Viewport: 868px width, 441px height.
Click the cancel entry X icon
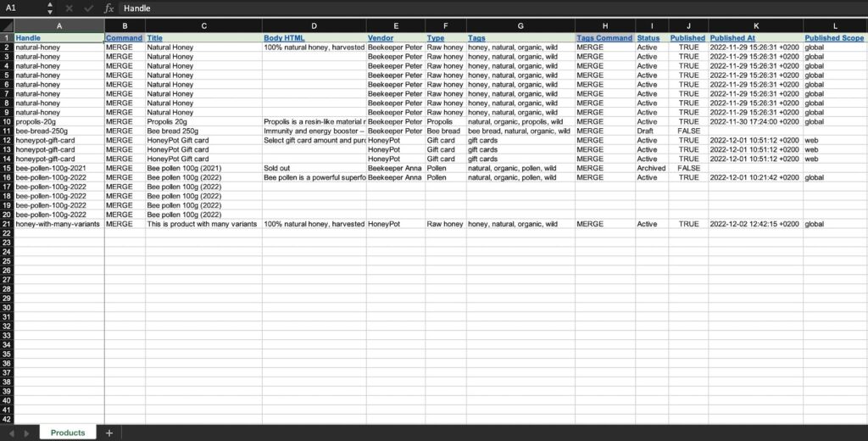tap(69, 8)
